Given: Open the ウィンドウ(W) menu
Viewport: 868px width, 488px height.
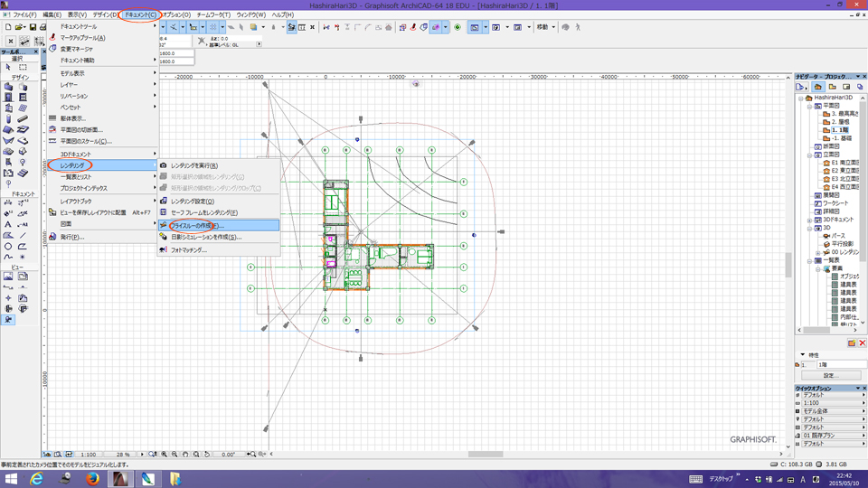Looking at the screenshot, I should (x=250, y=15).
